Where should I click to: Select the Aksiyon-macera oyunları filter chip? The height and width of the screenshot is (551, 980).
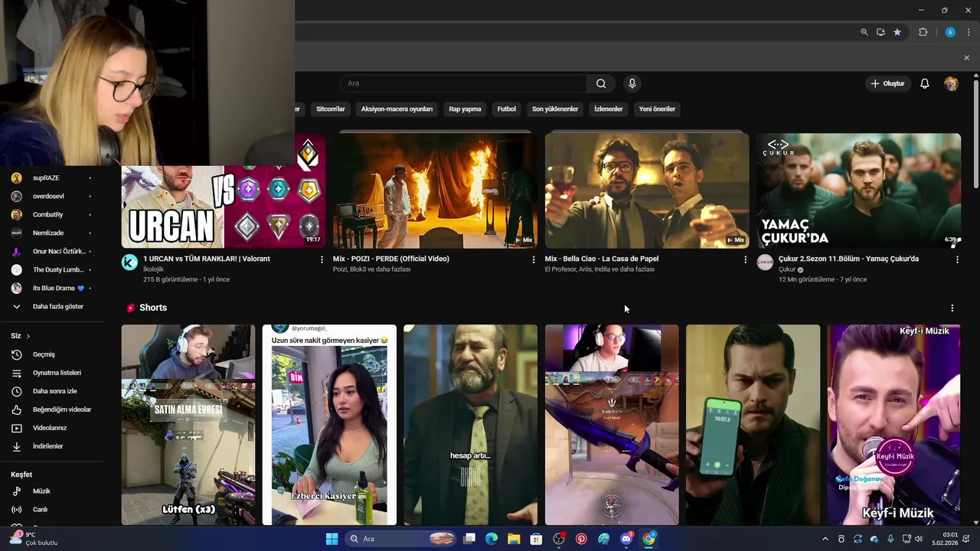point(397,109)
